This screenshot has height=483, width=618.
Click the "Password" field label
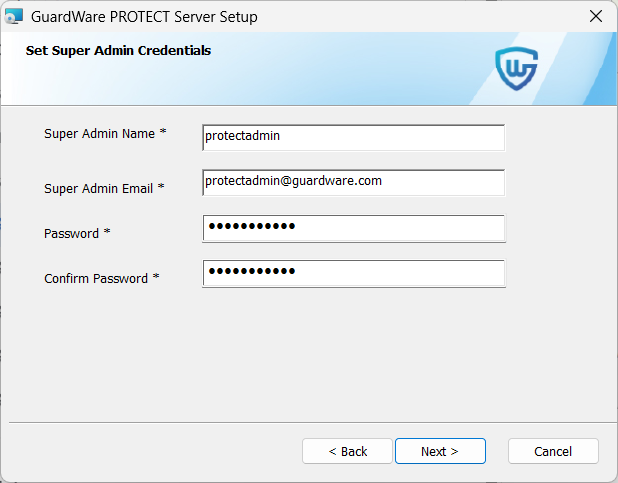71,233
